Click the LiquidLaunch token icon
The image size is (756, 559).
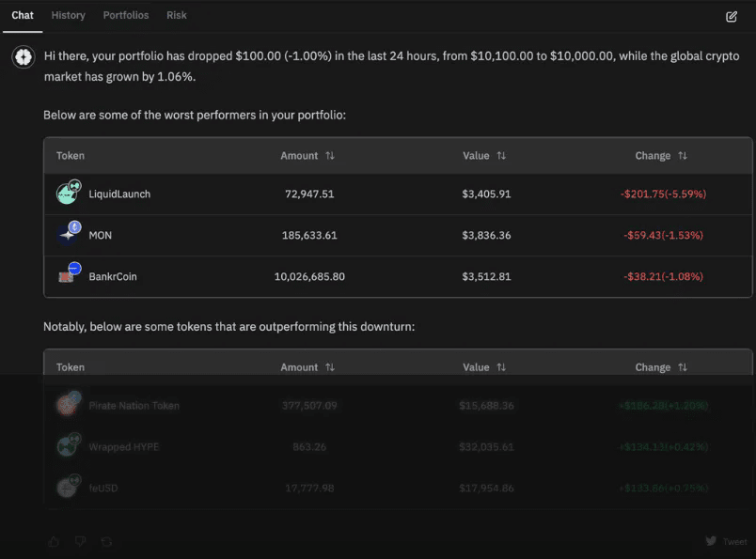(x=68, y=194)
